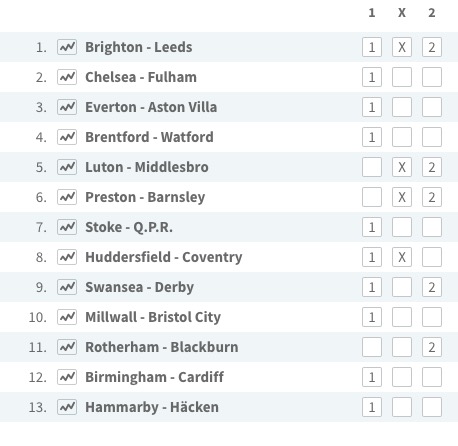Tick empty 2 box for Huddersfield - Coventry
Image resolution: width=458 pixels, height=446 pixels.
(432, 257)
